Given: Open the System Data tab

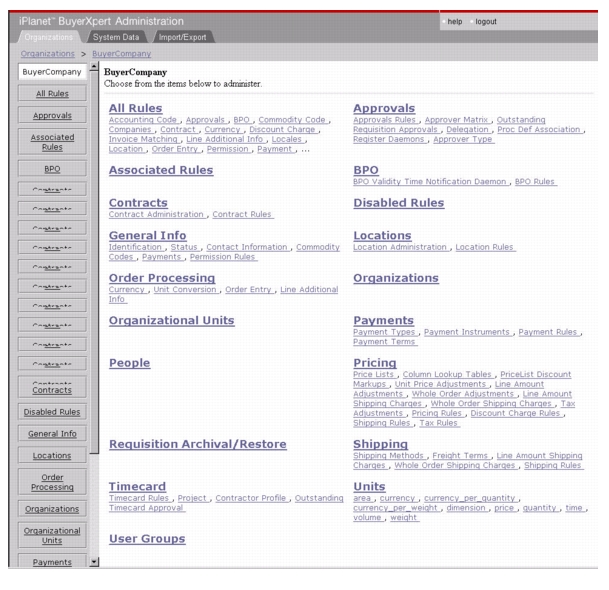Looking at the screenshot, I should point(116,37).
